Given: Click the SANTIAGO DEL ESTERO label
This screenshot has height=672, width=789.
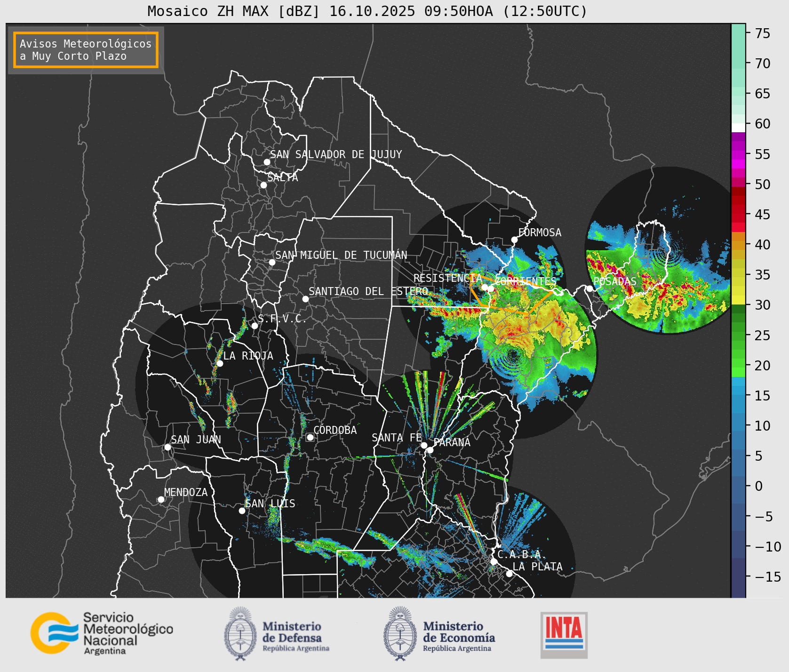Looking at the screenshot, I should (368, 291).
